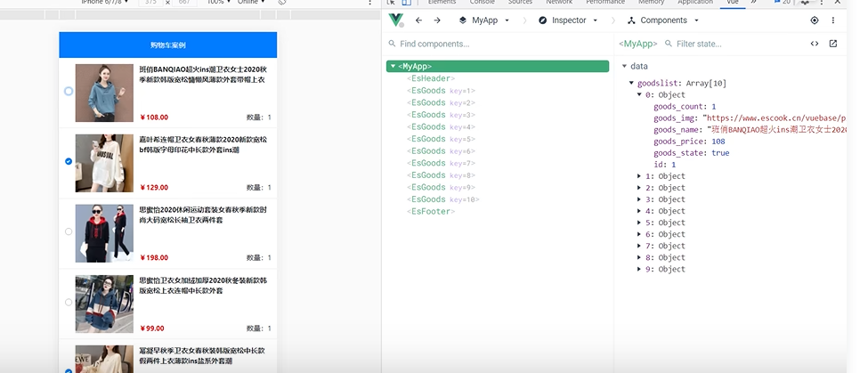
Task: Select the EsFooter component
Action: pos(431,211)
